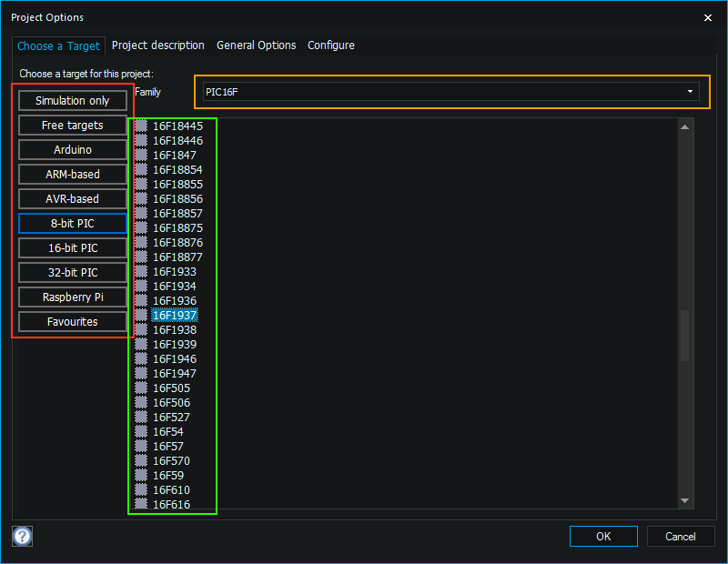Select the 16F18446 device name
Viewport: 728px width, 564px height.
(x=177, y=140)
